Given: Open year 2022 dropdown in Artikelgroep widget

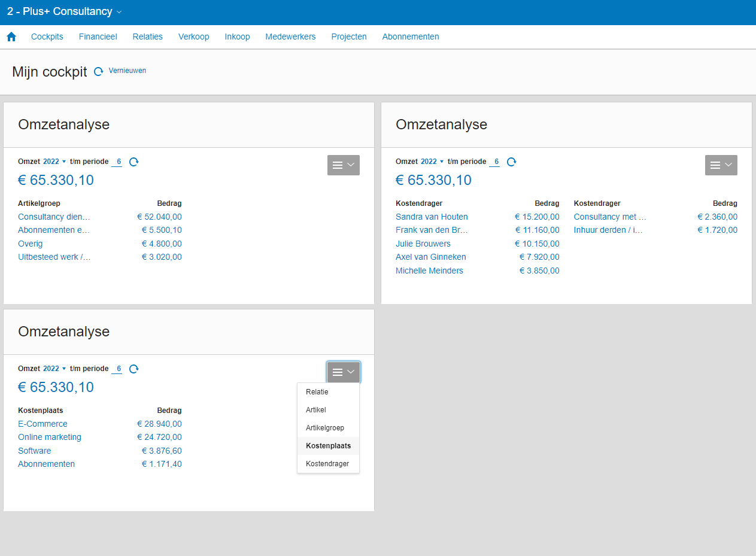Looking at the screenshot, I should (54, 162).
